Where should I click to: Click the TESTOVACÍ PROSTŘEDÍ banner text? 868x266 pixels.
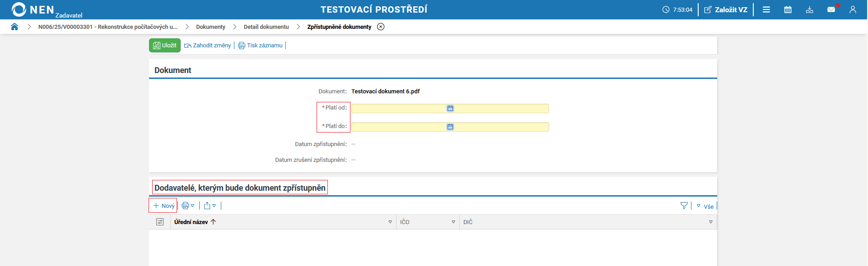[374, 9]
